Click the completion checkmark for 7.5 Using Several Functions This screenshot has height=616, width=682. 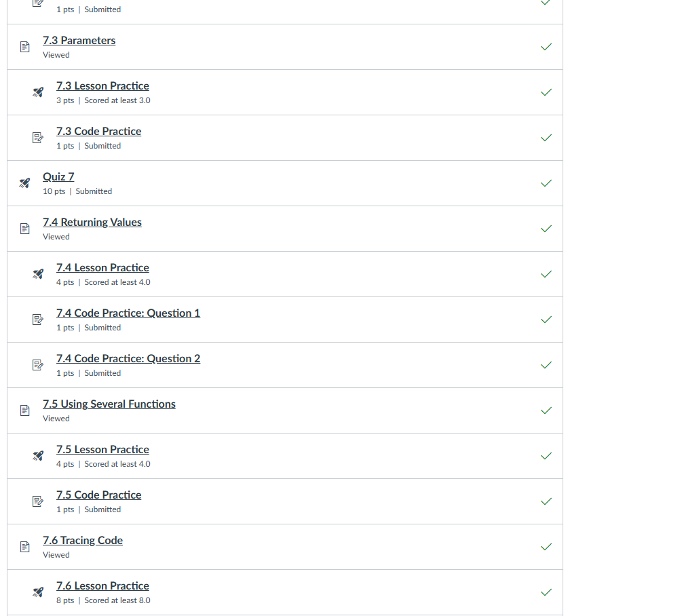point(546,410)
